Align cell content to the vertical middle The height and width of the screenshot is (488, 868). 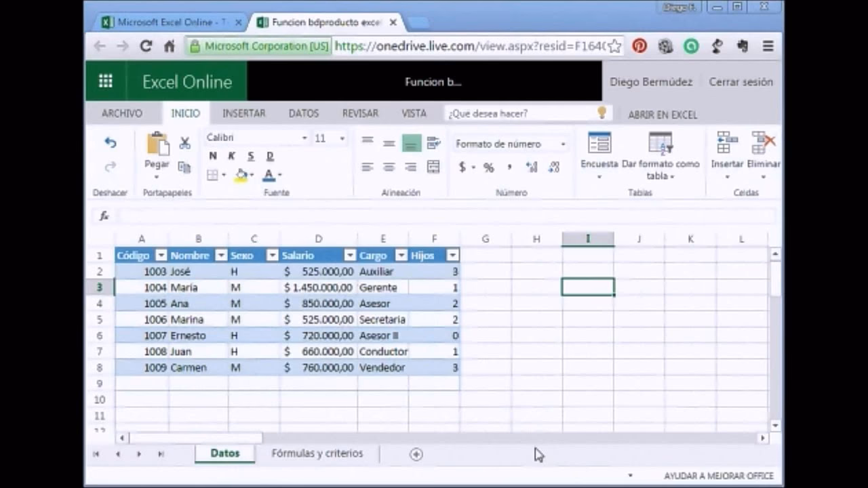[389, 142]
